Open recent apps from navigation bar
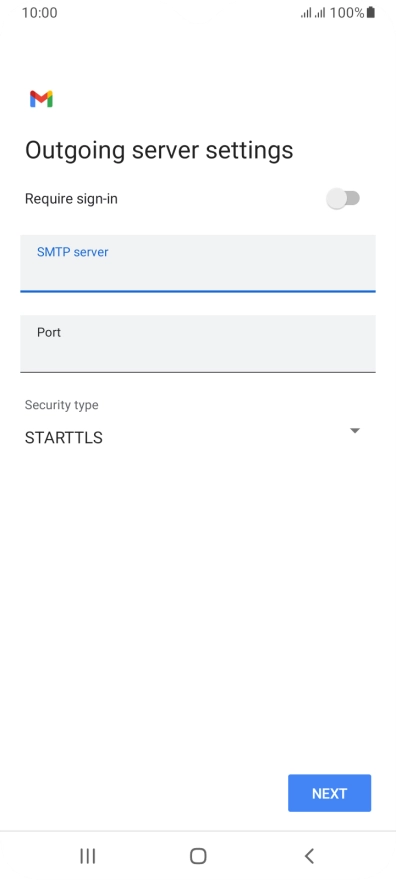 tap(88, 856)
